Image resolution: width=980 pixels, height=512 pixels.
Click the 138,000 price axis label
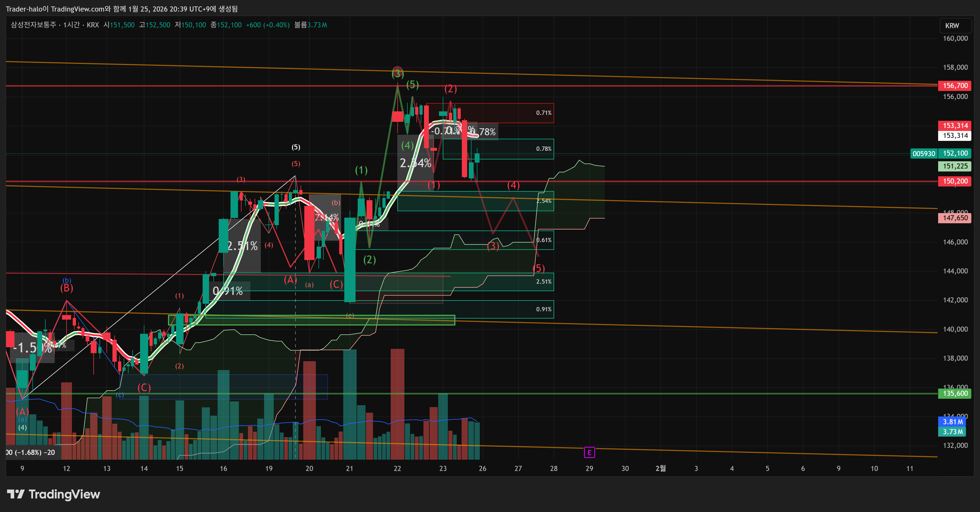955,358
